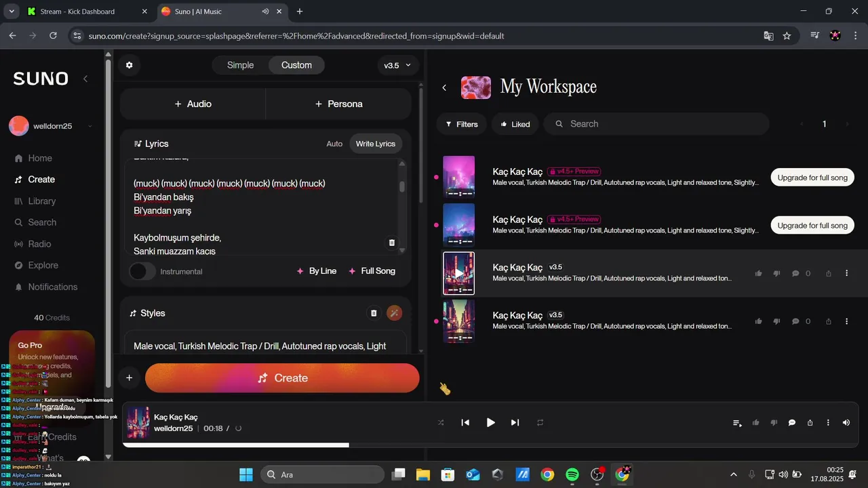Play the current song in player
The image size is (868, 488).
coord(490,422)
